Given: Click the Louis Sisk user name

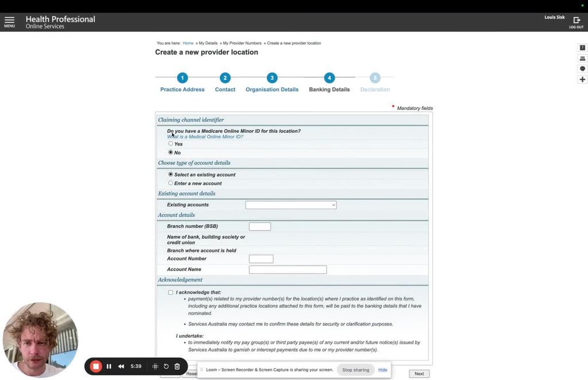Looking at the screenshot, I should 555,17.
